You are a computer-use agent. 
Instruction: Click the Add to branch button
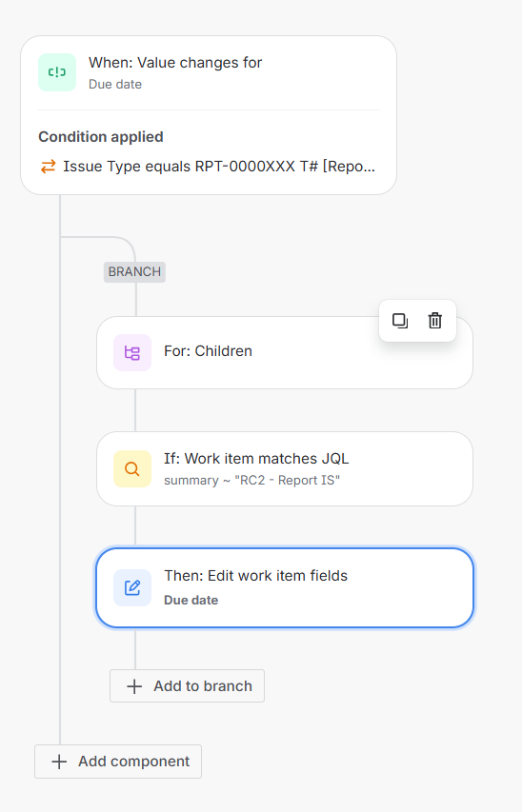187,686
